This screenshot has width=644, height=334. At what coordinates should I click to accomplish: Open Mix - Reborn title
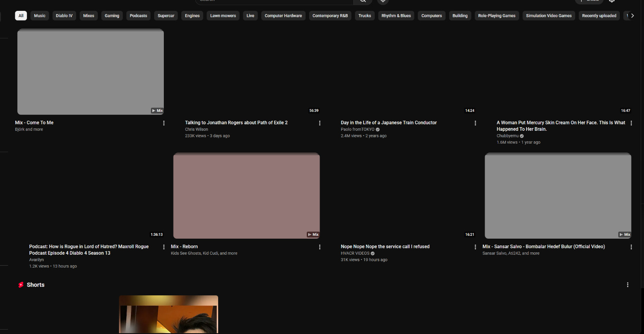pos(184,247)
